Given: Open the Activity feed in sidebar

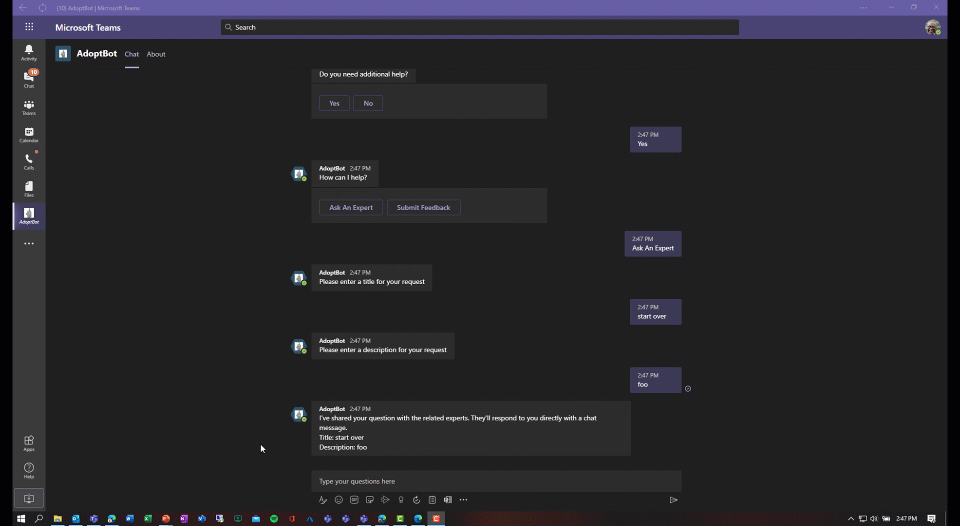Looking at the screenshot, I should tap(29, 52).
